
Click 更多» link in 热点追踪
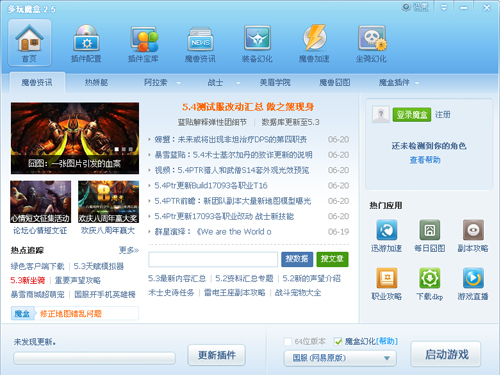coord(129,250)
